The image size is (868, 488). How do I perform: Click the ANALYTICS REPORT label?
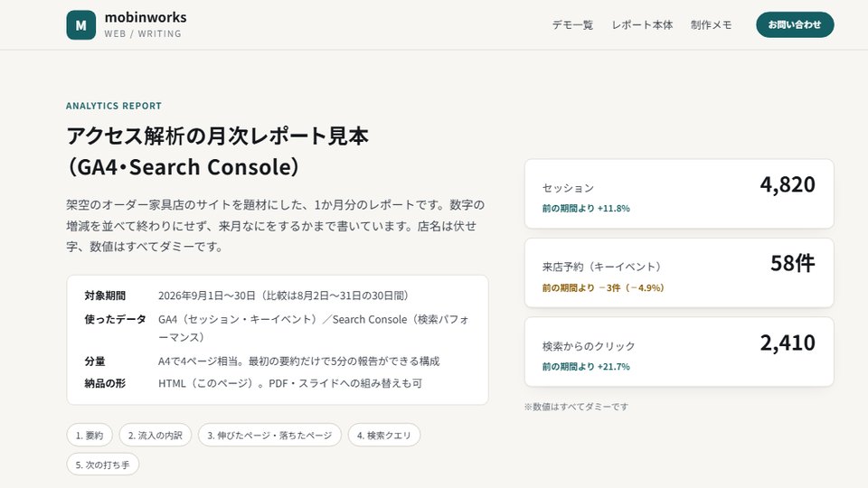114,106
